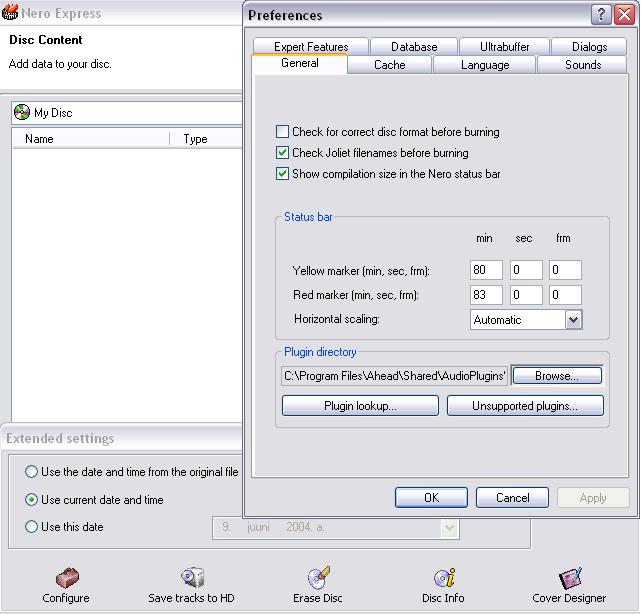Open the disabled date picker dropdown arrow
641x615 pixels.
tap(449, 527)
